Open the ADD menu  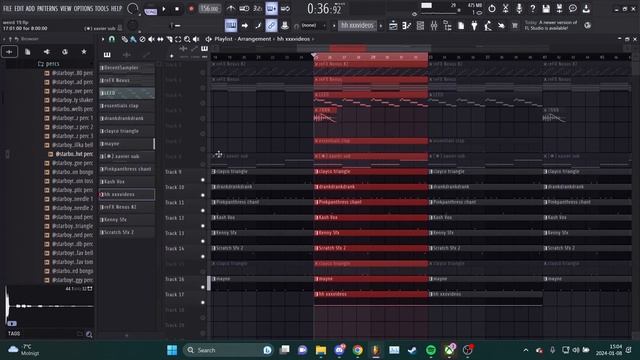[x=31, y=8]
